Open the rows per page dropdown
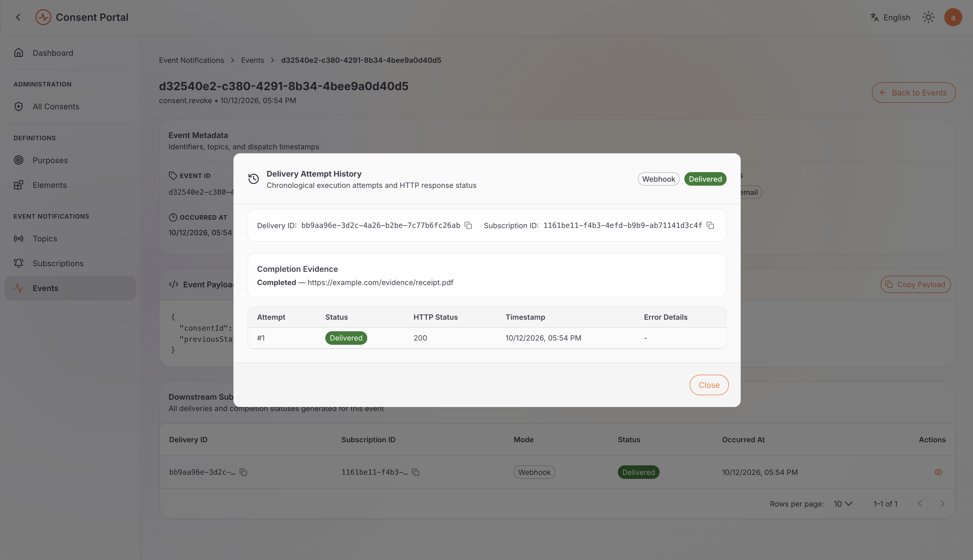The image size is (973, 560). 843,504
